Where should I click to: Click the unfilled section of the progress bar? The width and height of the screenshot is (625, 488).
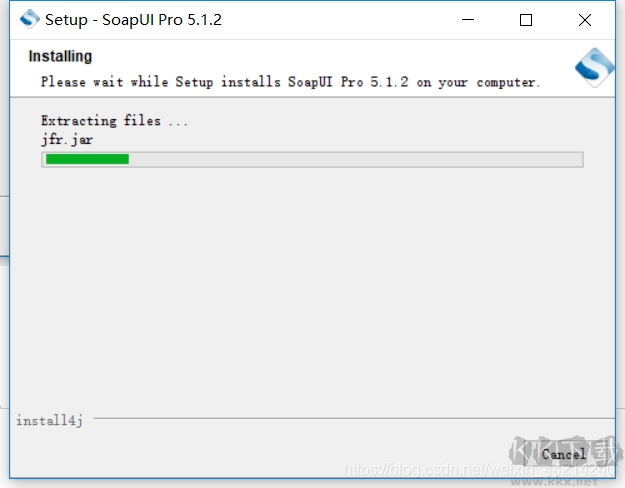point(355,159)
